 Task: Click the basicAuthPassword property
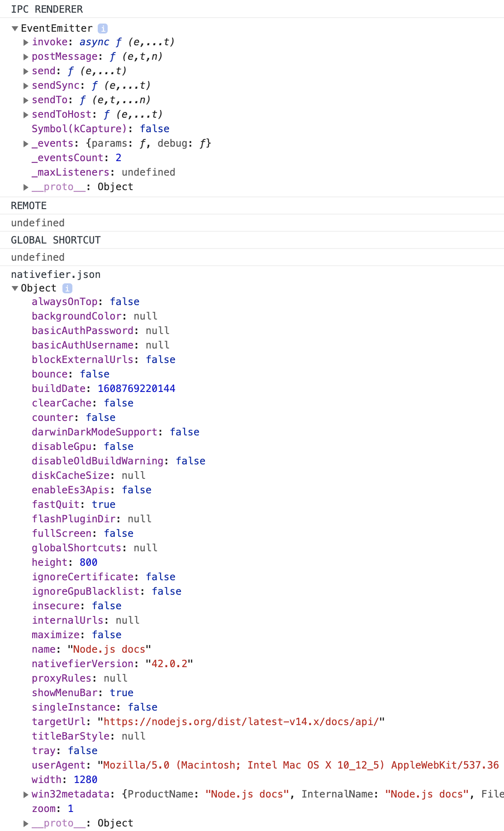pos(82,330)
